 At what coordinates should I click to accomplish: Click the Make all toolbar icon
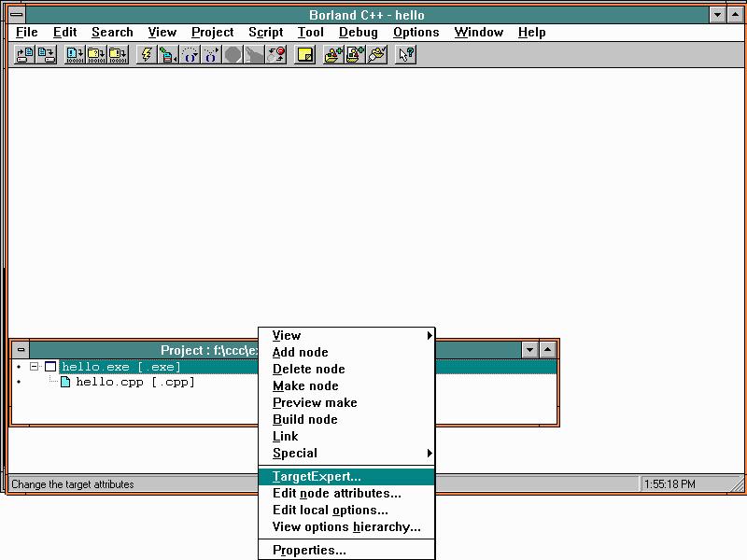(x=93, y=54)
